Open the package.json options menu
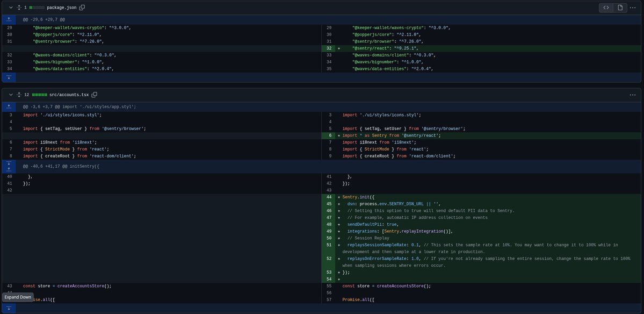644x314 pixels. click(x=633, y=8)
